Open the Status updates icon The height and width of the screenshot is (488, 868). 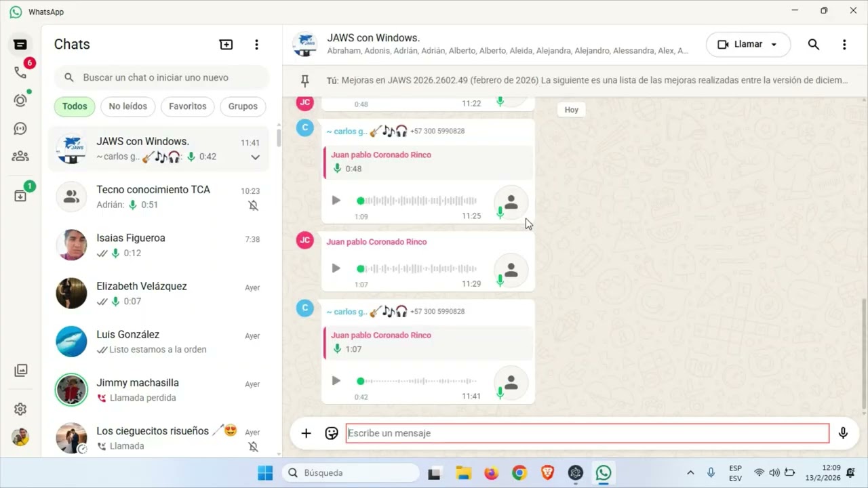(x=20, y=100)
